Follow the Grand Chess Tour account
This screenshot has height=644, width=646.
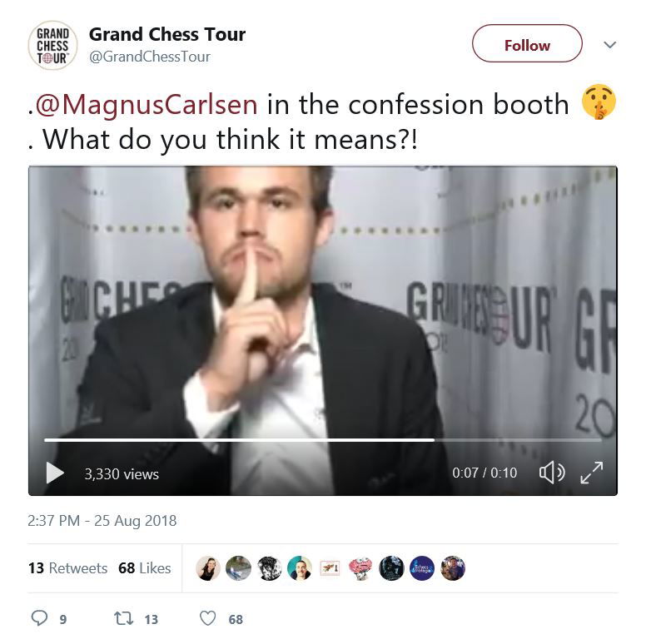point(527,44)
